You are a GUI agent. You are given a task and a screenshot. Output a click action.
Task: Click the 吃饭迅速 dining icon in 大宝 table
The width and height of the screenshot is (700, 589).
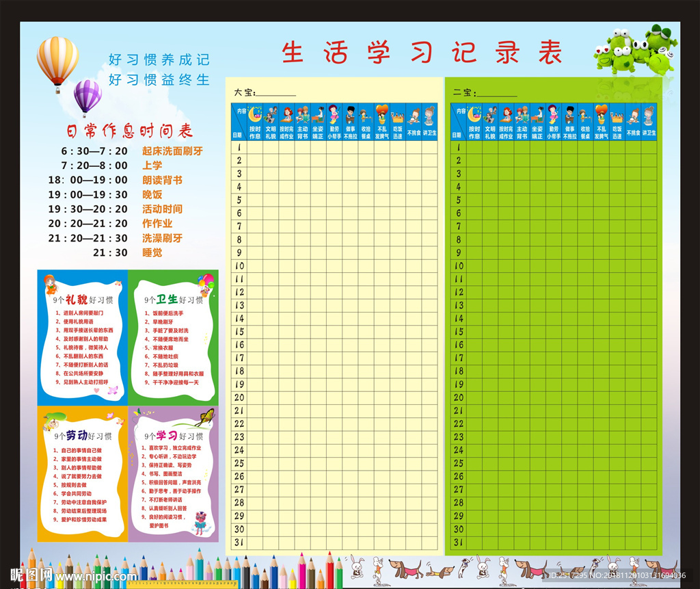[398, 117]
